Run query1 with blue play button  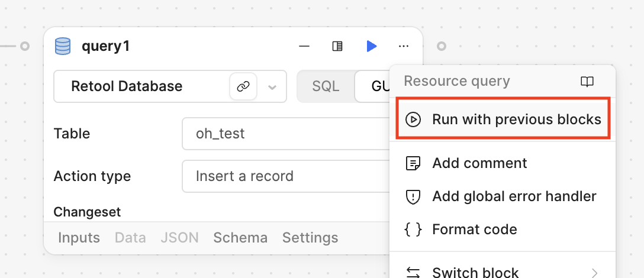point(371,46)
